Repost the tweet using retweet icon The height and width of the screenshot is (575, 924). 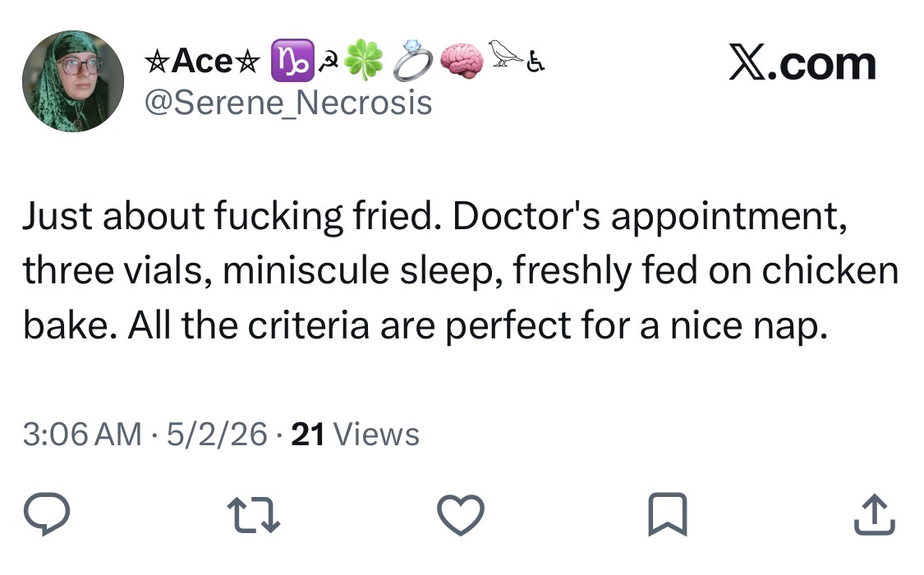[x=254, y=515]
